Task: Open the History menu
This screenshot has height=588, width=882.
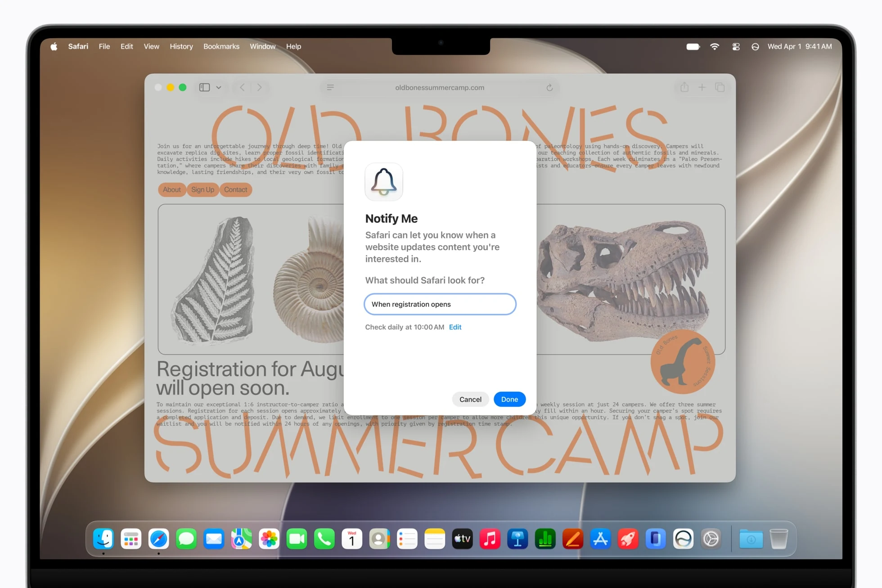Action: (x=181, y=46)
